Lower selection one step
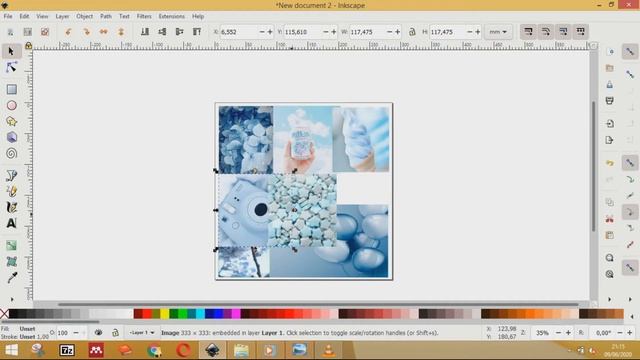This screenshot has height=360, width=640. pos(162,31)
